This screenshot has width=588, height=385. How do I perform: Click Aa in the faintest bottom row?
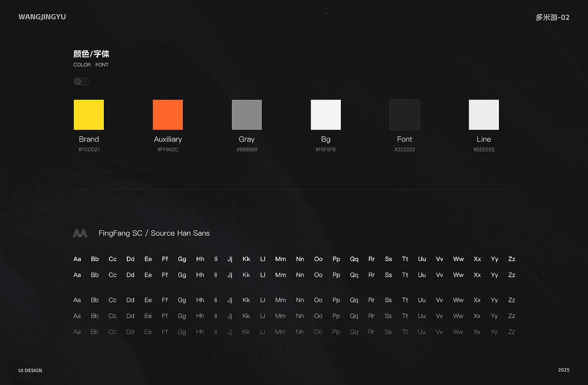click(77, 332)
